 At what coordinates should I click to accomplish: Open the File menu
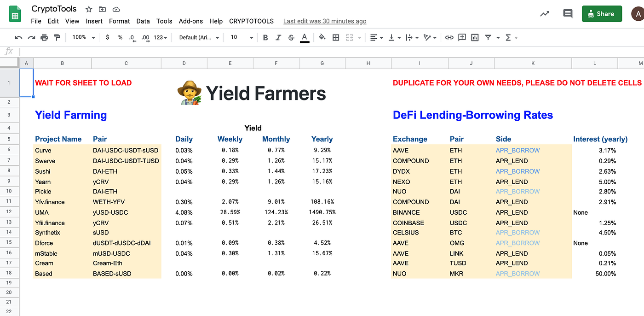tap(36, 21)
